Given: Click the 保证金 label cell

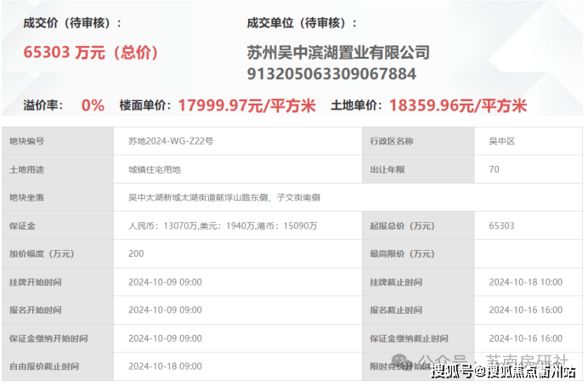Looking at the screenshot, I should (58, 226).
